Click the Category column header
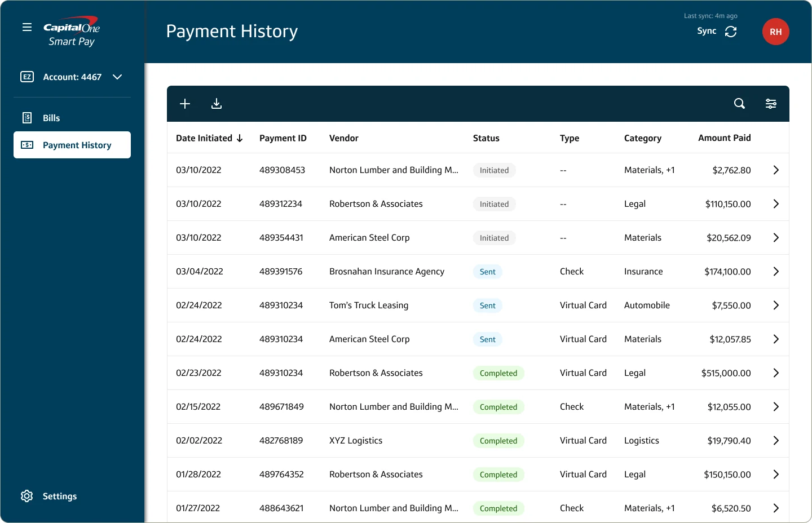 click(x=643, y=138)
